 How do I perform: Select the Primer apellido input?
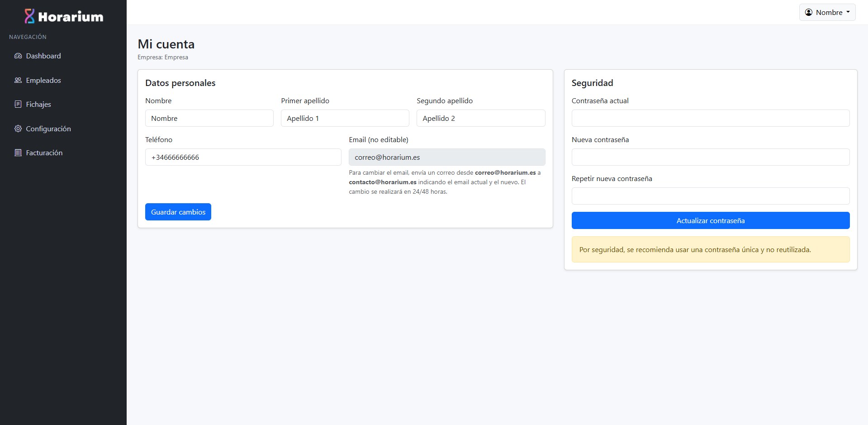(x=345, y=118)
